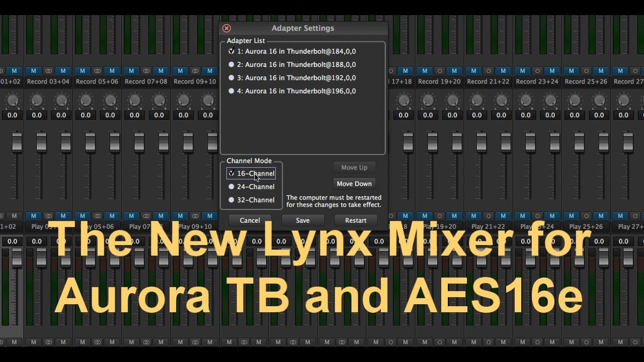Toggle the stereo link icon for Record 07+08
Viewport: 644px width, 362px height.
point(146,71)
